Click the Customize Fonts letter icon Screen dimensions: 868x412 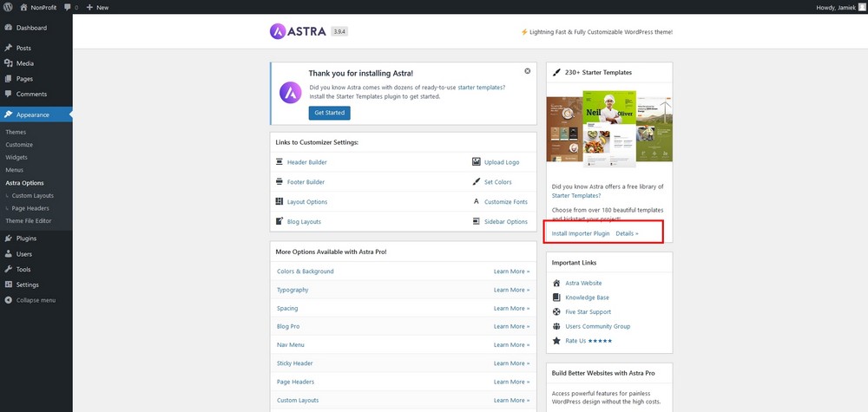[x=476, y=202]
